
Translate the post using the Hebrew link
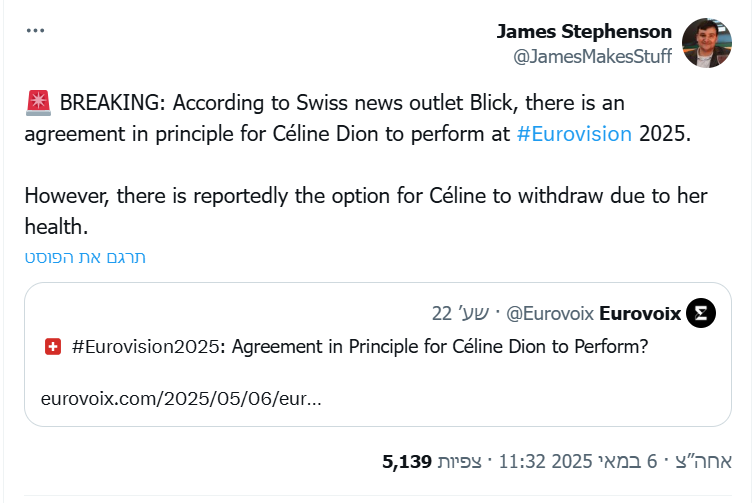(85, 257)
